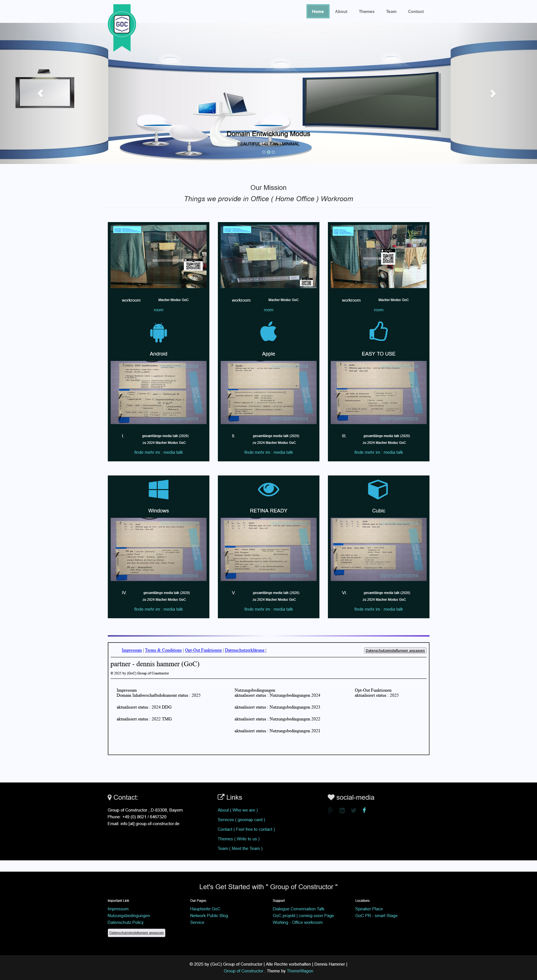
Task: Follow 'finde mehr im : media talk' for III.
Action: click(378, 452)
